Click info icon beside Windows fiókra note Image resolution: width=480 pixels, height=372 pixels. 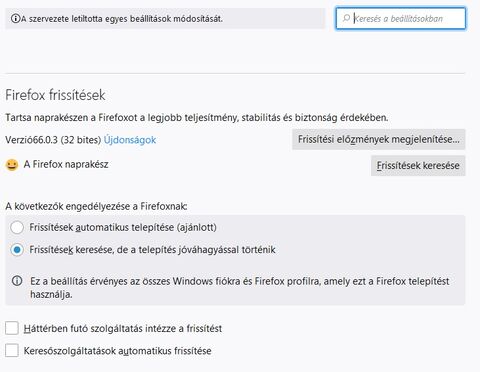(x=17, y=281)
